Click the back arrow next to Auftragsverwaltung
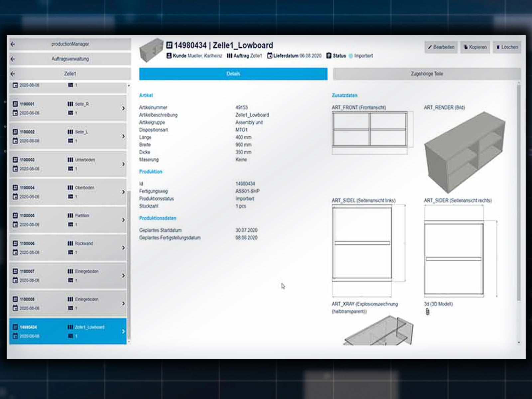The image size is (532, 399). point(13,59)
